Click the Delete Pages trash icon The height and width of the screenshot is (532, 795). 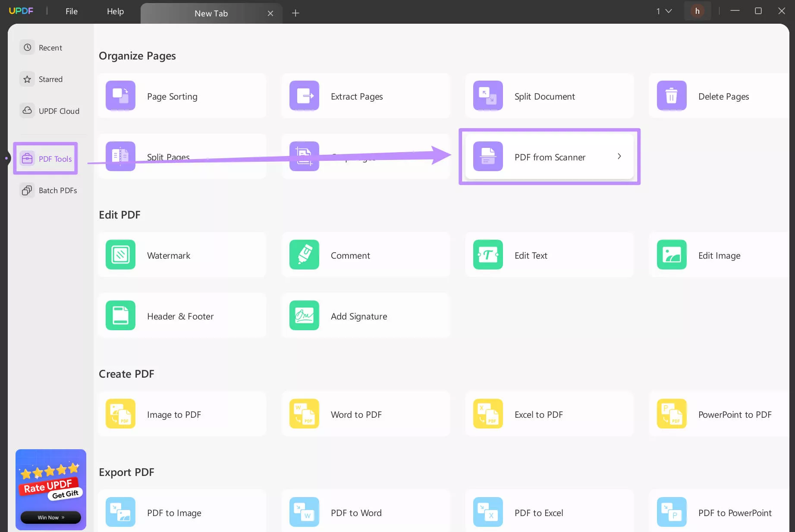[672, 96]
